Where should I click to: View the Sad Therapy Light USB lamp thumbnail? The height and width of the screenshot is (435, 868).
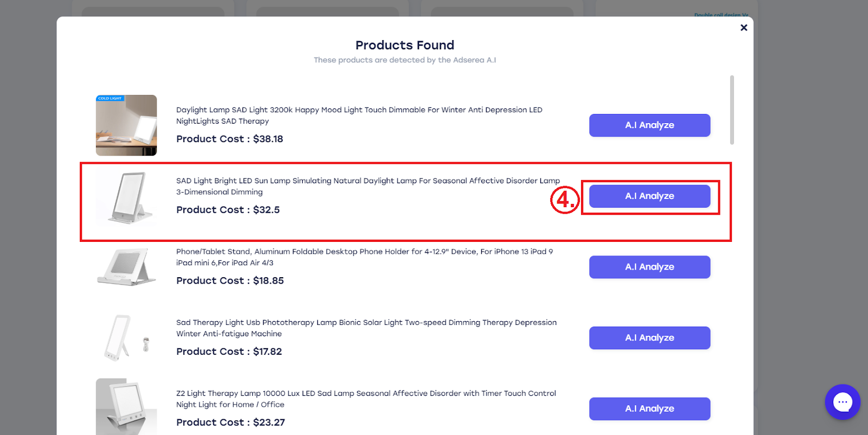[126, 338]
